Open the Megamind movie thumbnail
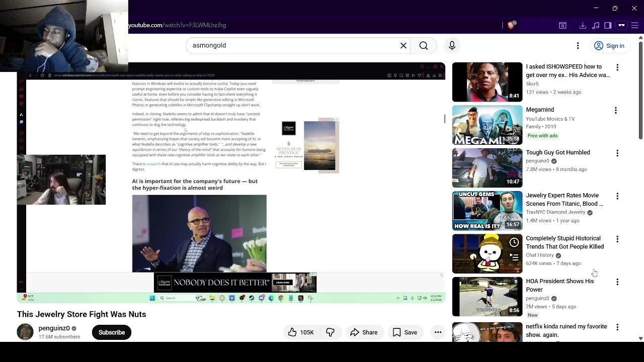The height and width of the screenshot is (362, 644). (487, 125)
